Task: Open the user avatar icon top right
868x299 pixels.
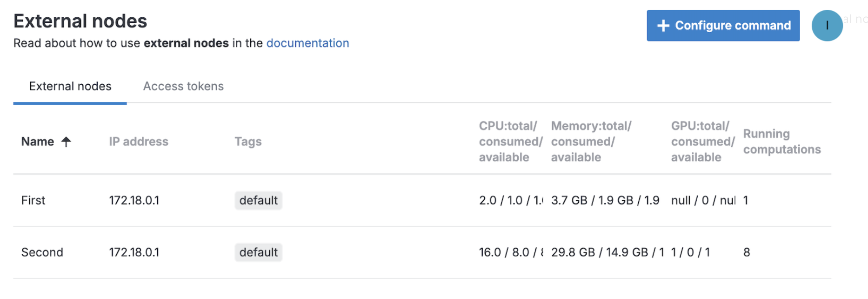Action: point(827,26)
